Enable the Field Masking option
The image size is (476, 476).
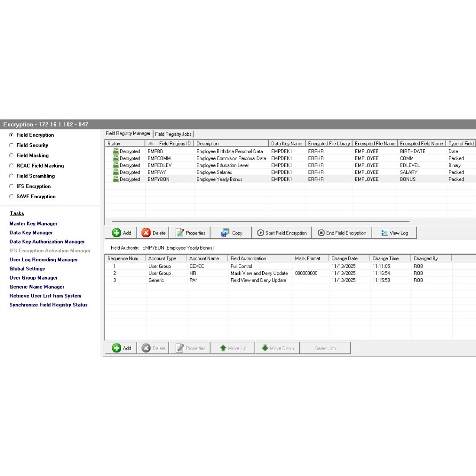[x=12, y=155]
